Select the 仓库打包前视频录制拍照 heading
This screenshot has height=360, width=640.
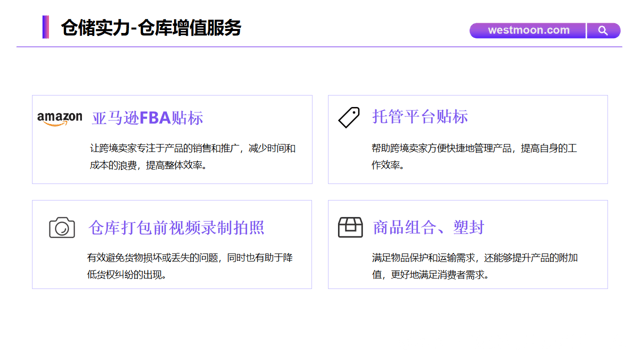(x=177, y=228)
